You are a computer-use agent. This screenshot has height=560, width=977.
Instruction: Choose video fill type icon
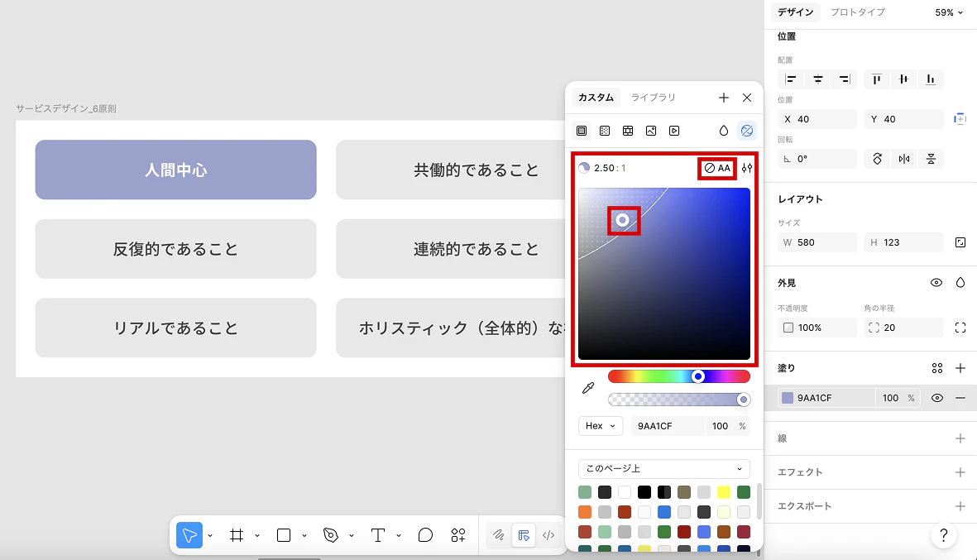coord(674,131)
